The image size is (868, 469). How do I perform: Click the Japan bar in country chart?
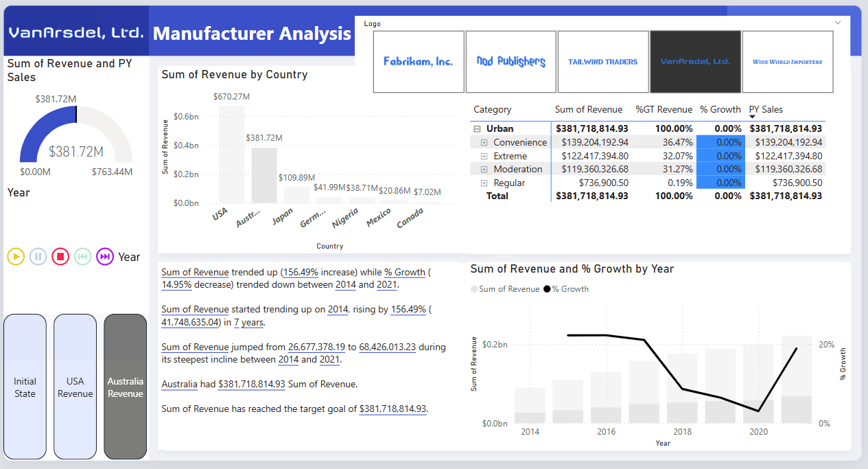point(296,195)
